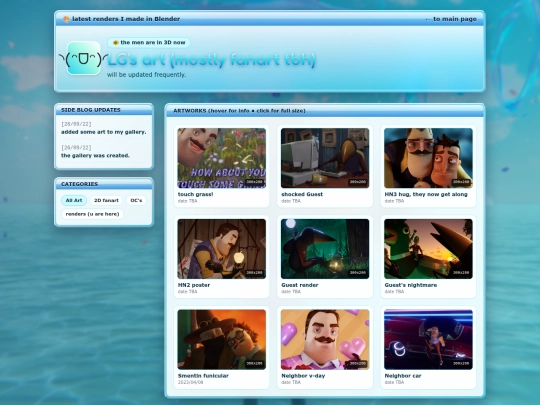Click the 'will be updated frequently.' subtitle
The image size is (540, 405).
146,75
